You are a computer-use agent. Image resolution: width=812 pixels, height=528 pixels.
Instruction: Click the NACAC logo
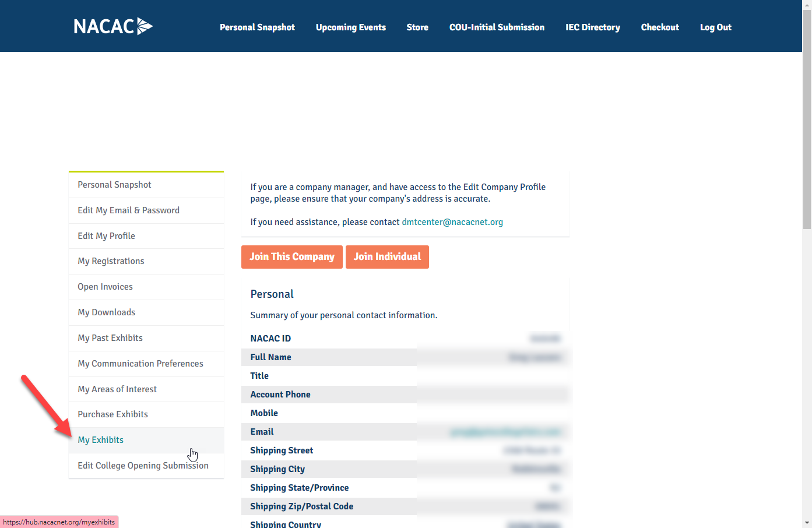tap(113, 26)
